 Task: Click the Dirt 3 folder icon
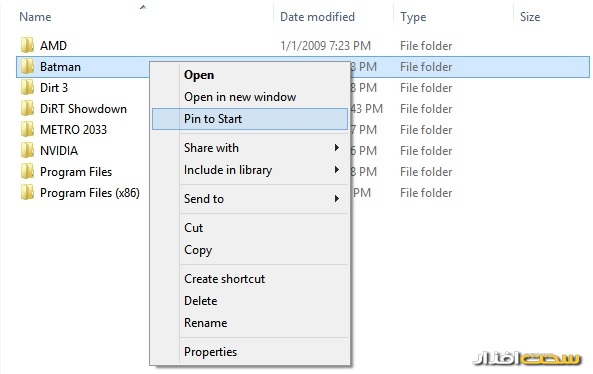pyautogui.click(x=27, y=87)
